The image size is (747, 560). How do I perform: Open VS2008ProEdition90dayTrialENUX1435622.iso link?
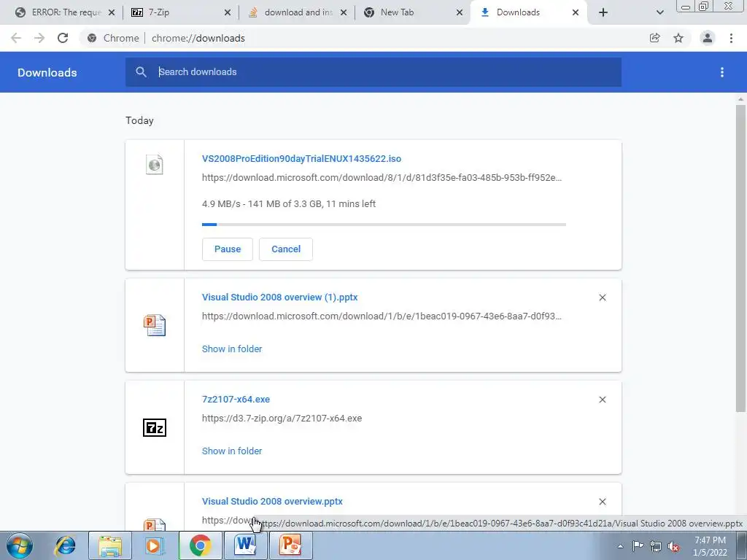(301, 158)
